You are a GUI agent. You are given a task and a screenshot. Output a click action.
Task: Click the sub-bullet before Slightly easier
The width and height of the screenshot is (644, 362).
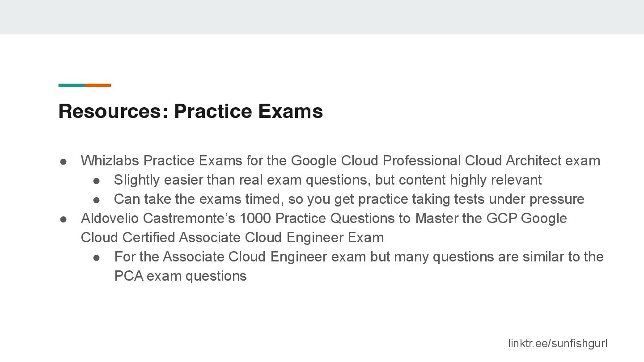click(x=96, y=181)
